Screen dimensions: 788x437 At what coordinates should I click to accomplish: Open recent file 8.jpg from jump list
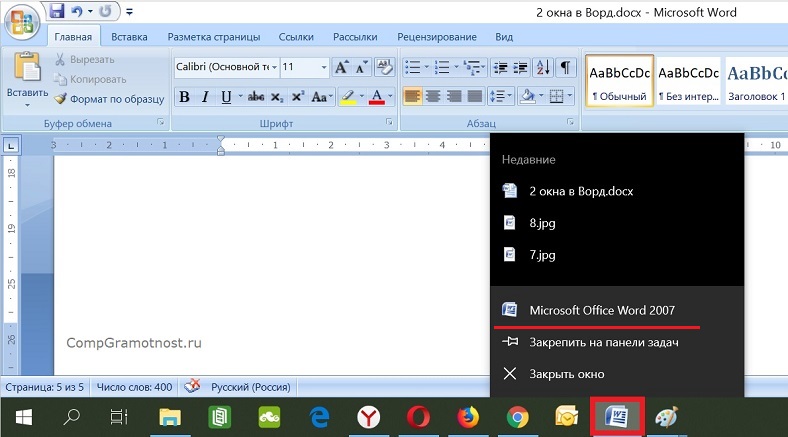pos(617,223)
